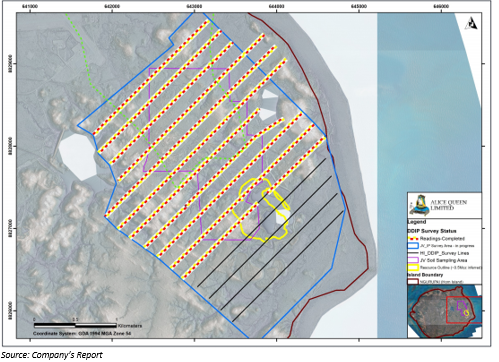Click the Alice Queen Limited company name text

449,205
